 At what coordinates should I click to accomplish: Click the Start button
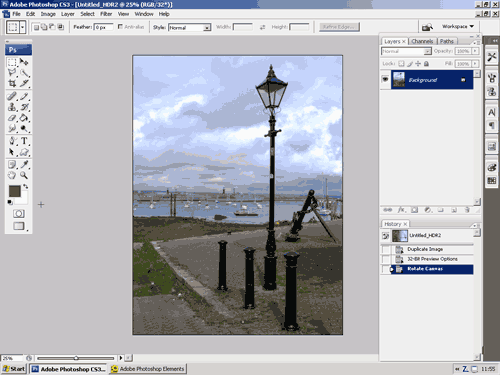[x=14, y=369]
